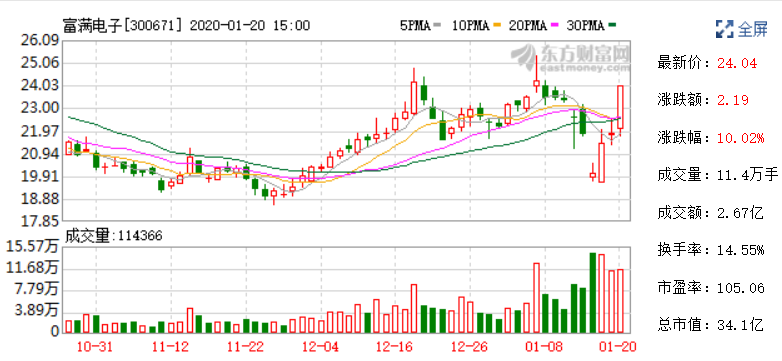Select the 10PMA legend label
Image resolution: width=782 pixels, height=361 pixels.
tap(471, 25)
